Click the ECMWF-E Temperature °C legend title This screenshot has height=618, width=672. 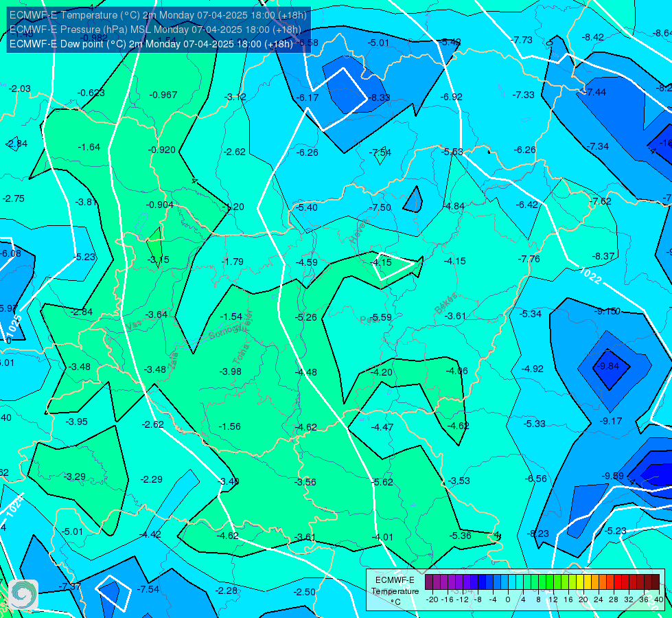pyautogui.click(x=395, y=591)
